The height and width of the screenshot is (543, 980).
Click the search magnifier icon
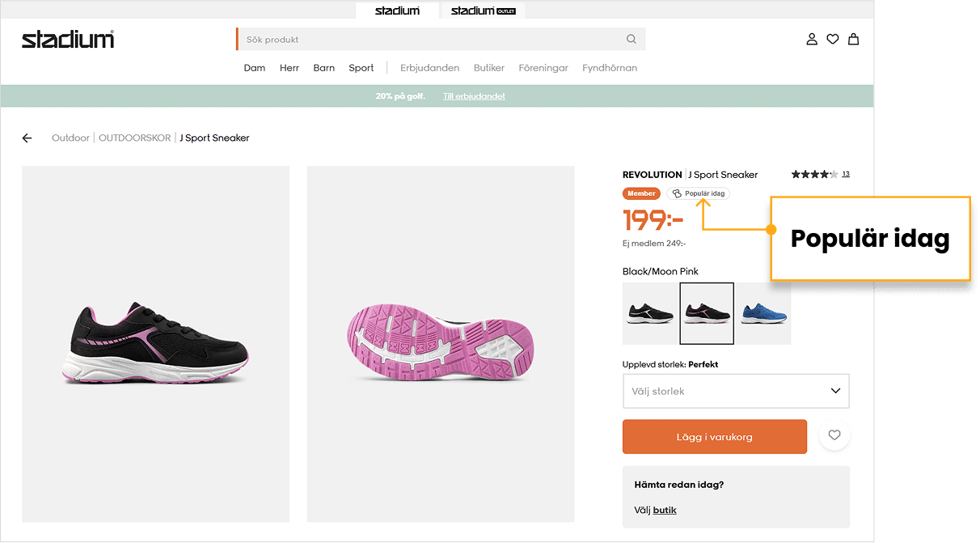click(632, 39)
